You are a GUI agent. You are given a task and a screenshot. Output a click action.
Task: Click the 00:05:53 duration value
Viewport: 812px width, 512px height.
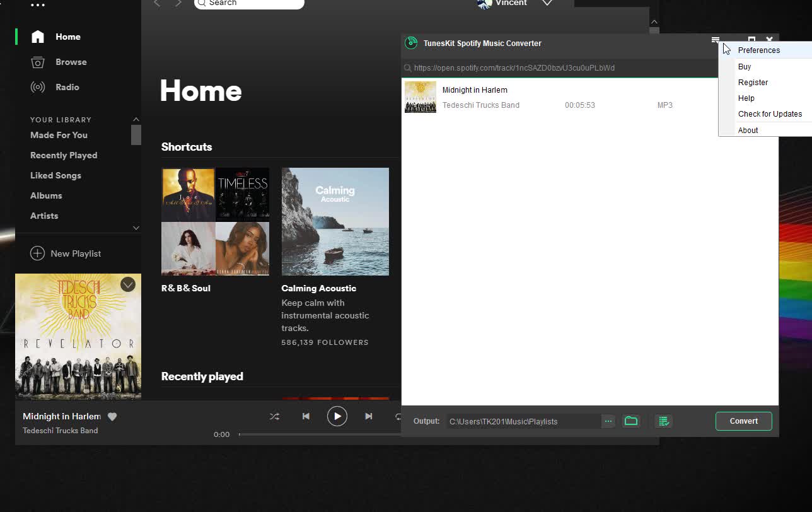click(x=580, y=105)
